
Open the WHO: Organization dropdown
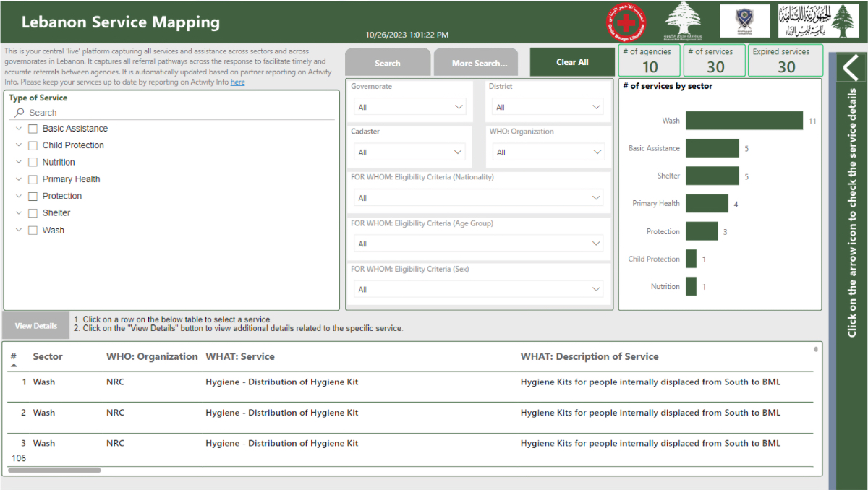[548, 152]
